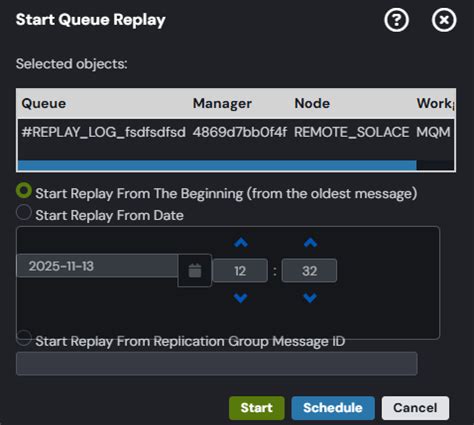Increase the minutes with up chevron
This screenshot has height=425, width=474.
[310, 243]
